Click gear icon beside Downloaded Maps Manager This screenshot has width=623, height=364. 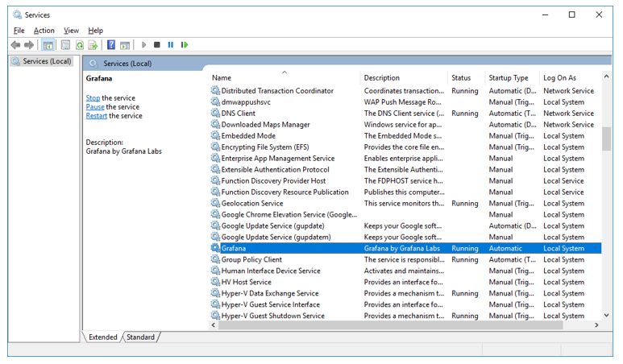[215, 125]
